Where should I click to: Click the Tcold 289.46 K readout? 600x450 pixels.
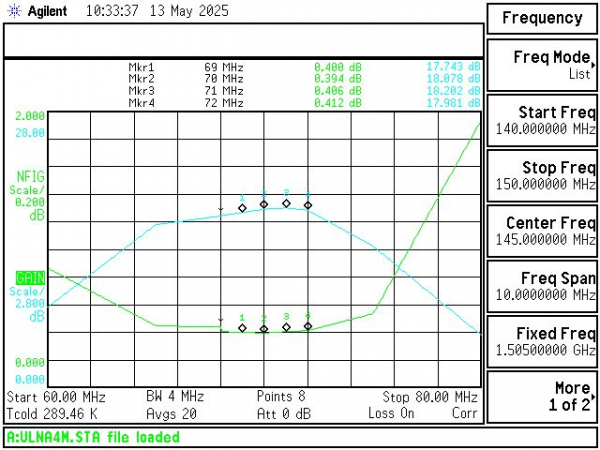(52, 414)
